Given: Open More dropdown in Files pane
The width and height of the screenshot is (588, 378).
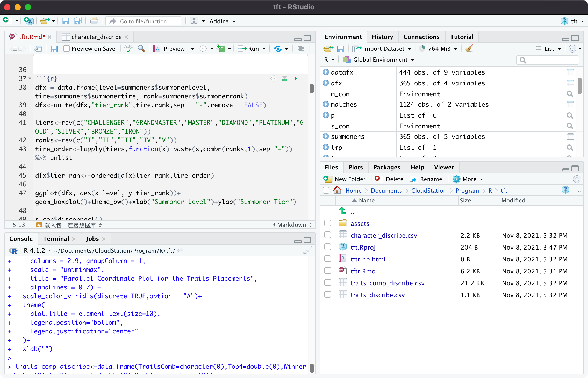Looking at the screenshot, I should coord(468,179).
